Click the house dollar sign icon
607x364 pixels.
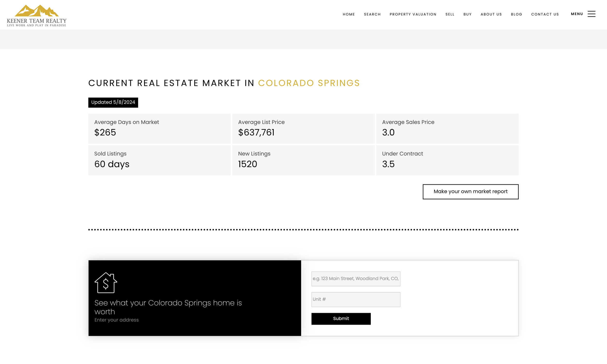pyautogui.click(x=106, y=282)
